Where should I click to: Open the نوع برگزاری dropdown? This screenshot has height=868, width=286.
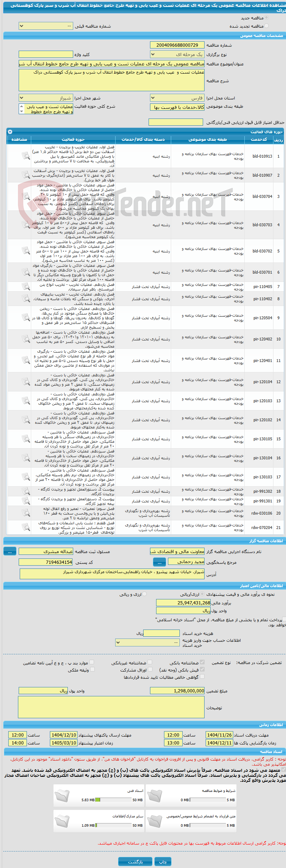coord(177,55)
